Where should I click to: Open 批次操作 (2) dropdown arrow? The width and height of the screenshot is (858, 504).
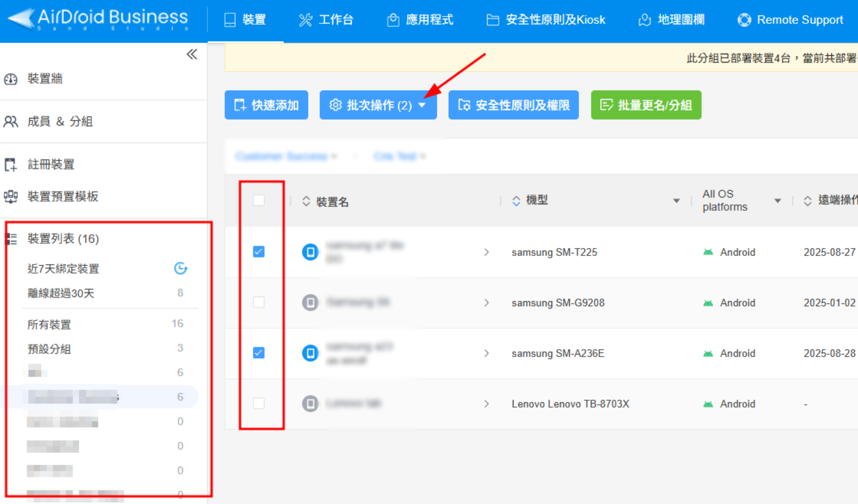422,105
